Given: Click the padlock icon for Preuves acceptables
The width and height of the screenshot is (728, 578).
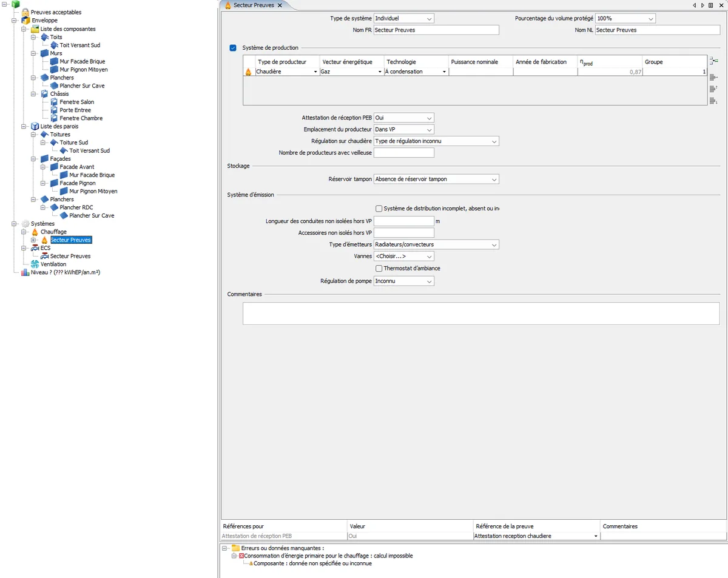Looking at the screenshot, I should click(x=25, y=12).
